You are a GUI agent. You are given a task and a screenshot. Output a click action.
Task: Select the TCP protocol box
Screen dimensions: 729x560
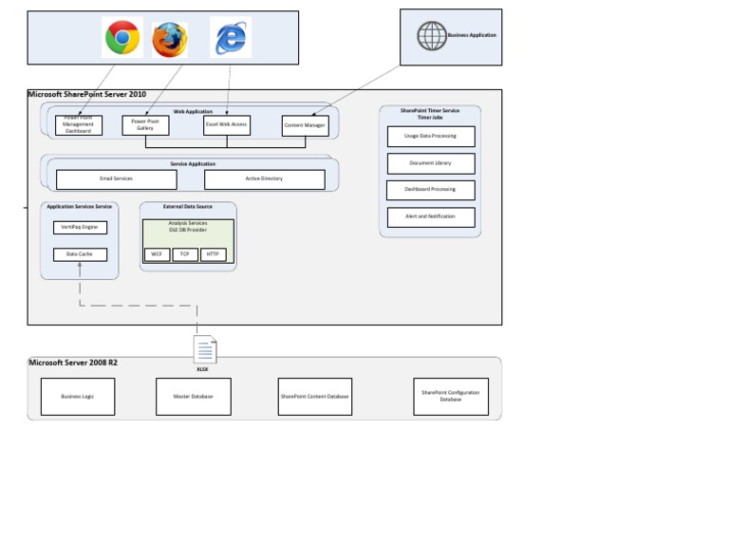click(185, 254)
